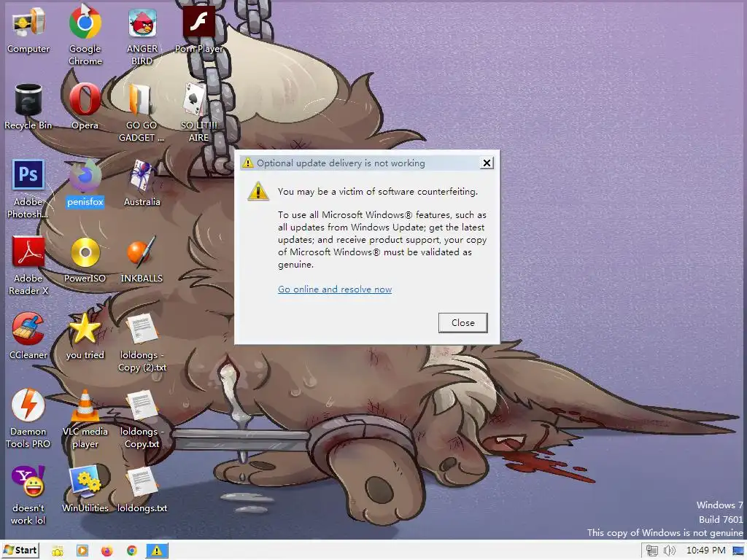Image resolution: width=747 pixels, height=560 pixels.
Task: Dismiss the dialog using its X button
Action: click(487, 163)
